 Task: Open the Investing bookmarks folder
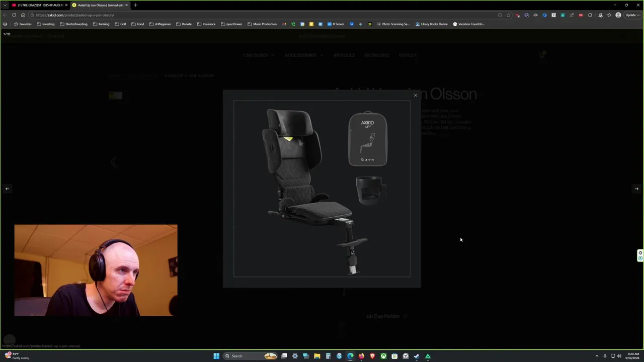coord(46,24)
